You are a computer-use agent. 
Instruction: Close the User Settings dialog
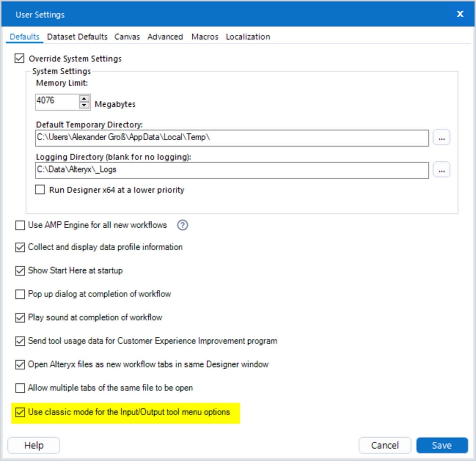click(460, 14)
